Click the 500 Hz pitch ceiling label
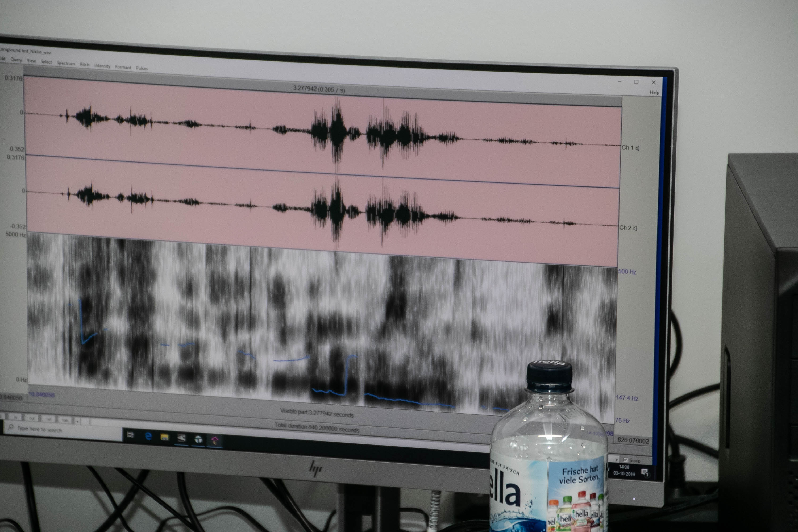This screenshot has width=798, height=532. [x=627, y=272]
